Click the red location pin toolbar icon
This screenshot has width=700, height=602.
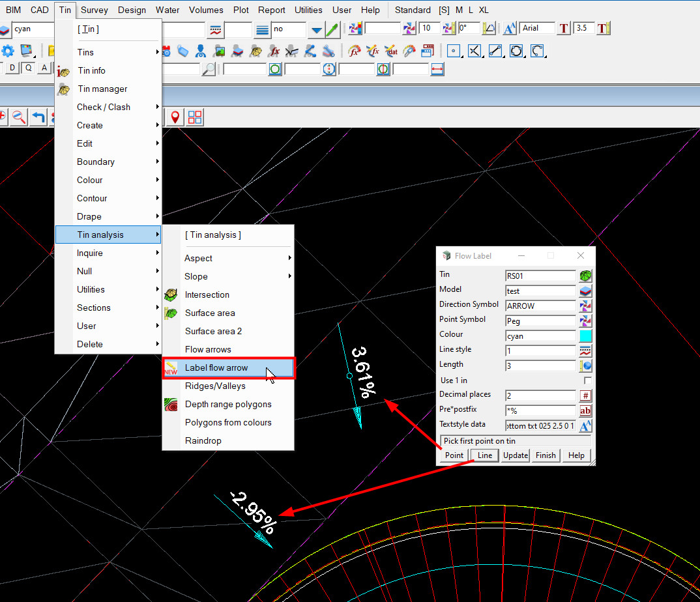[175, 117]
